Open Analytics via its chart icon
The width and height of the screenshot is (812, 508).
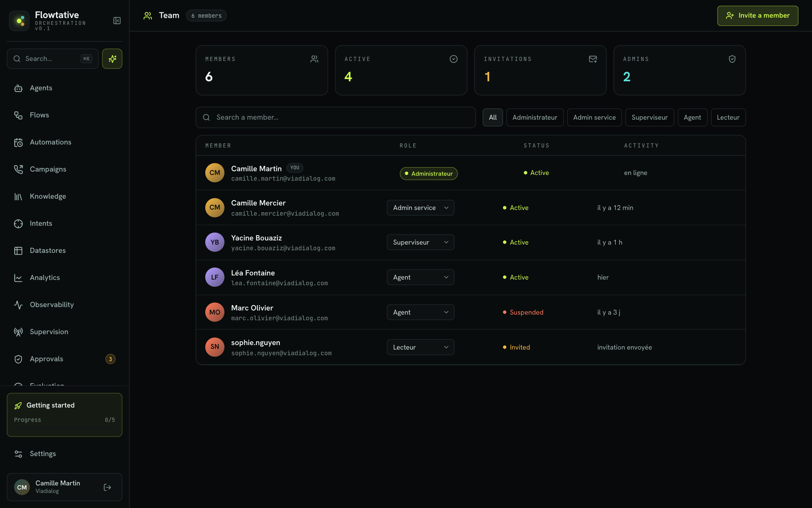18,278
